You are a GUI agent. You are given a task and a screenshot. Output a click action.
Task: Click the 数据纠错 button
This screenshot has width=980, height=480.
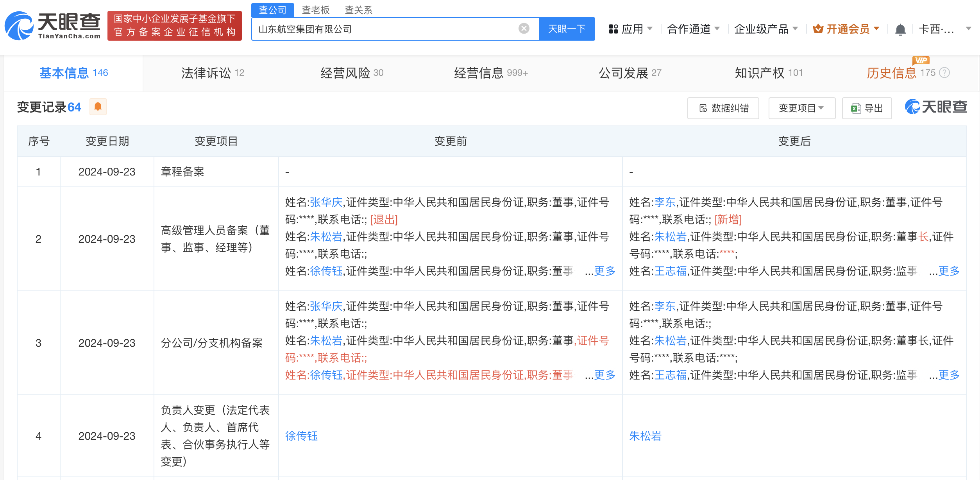723,108
